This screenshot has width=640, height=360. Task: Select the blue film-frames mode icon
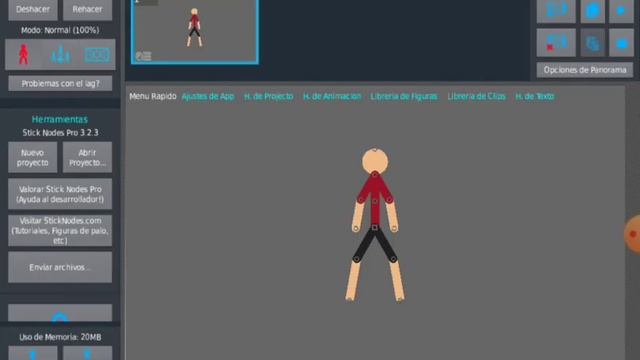coord(97,55)
